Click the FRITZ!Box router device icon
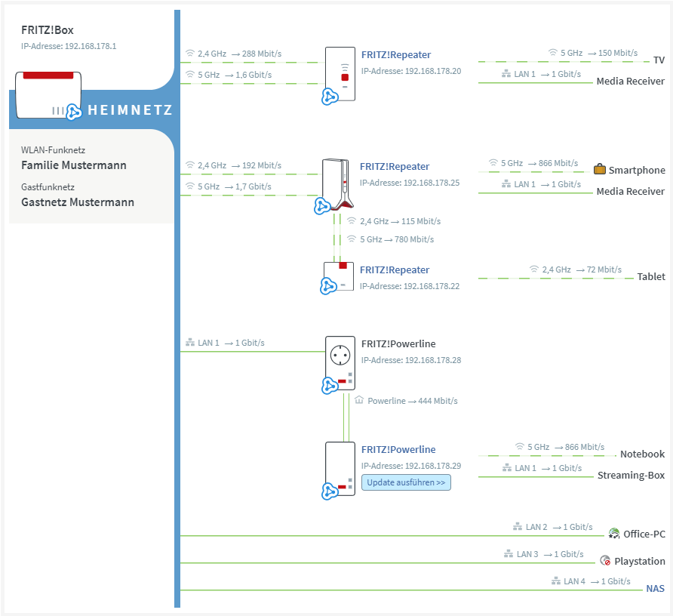673x616 pixels. 48,95
